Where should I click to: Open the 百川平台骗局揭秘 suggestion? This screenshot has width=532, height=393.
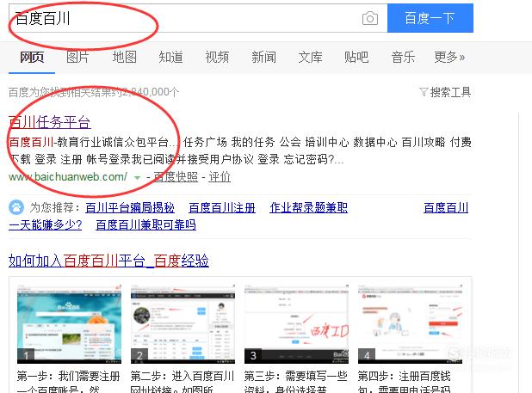point(130,208)
